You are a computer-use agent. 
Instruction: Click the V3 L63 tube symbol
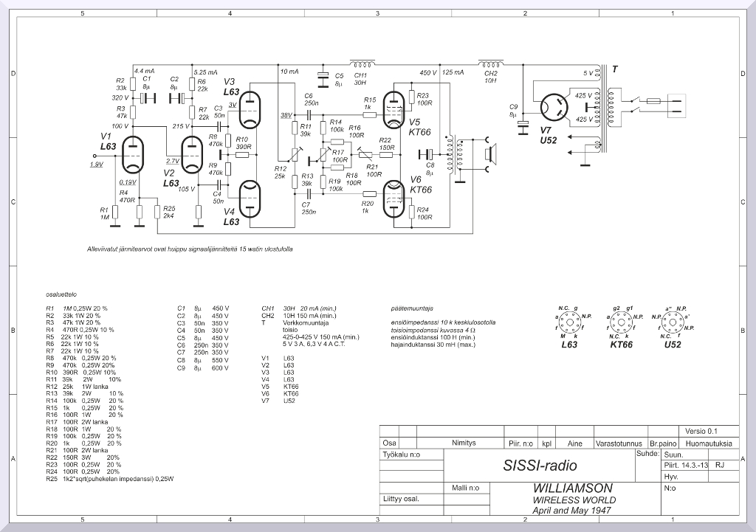pos(252,109)
